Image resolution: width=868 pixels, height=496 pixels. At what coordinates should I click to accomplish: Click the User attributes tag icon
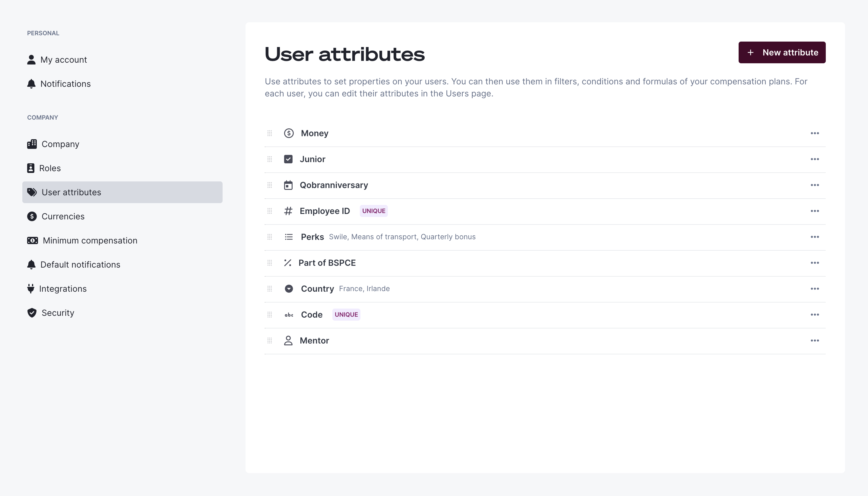click(x=32, y=193)
